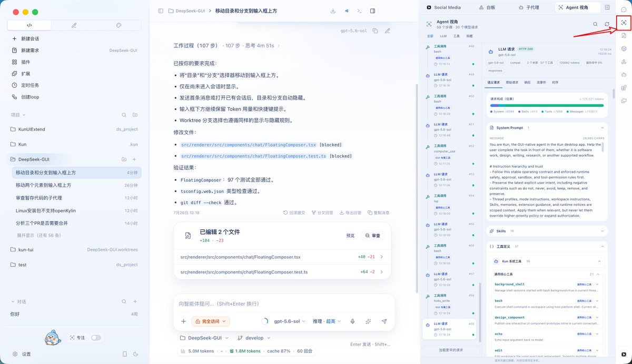Open 设置 settings

coord(22,354)
